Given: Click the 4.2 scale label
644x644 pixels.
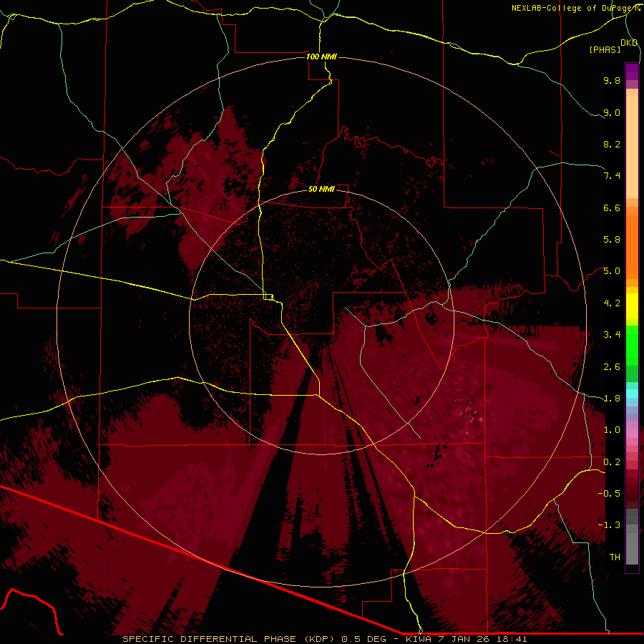Looking at the screenshot, I should click(612, 303).
